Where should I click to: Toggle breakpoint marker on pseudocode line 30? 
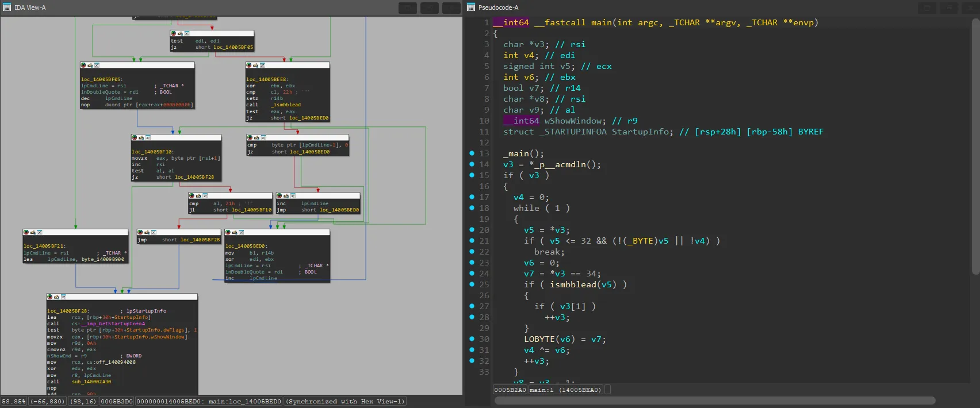coord(472,339)
